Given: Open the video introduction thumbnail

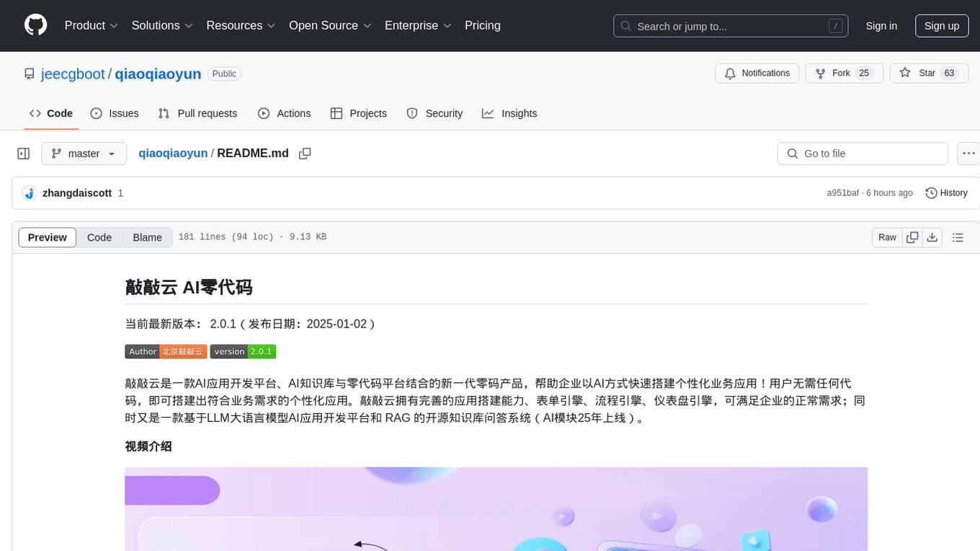Looking at the screenshot, I should pyautogui.click(x=496, y=508).
